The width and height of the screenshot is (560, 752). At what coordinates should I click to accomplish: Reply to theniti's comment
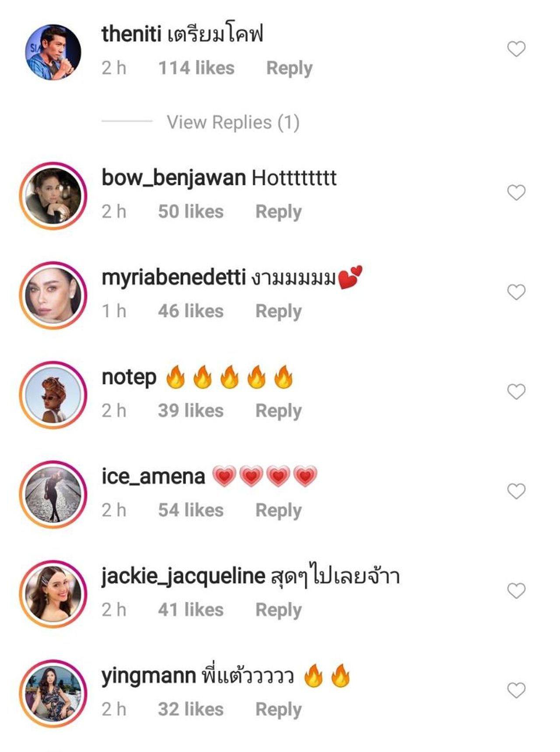[x=289, y=68]
